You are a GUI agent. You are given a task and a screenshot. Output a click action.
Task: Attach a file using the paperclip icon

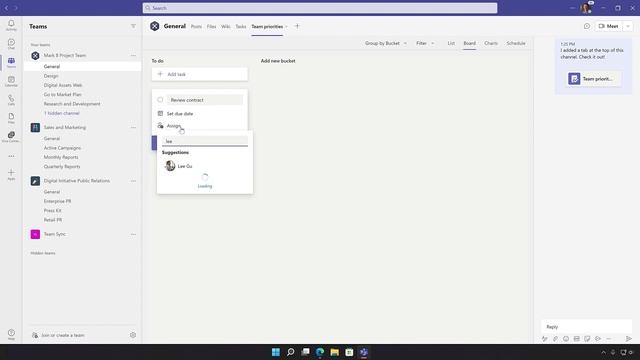coord(555,339)
